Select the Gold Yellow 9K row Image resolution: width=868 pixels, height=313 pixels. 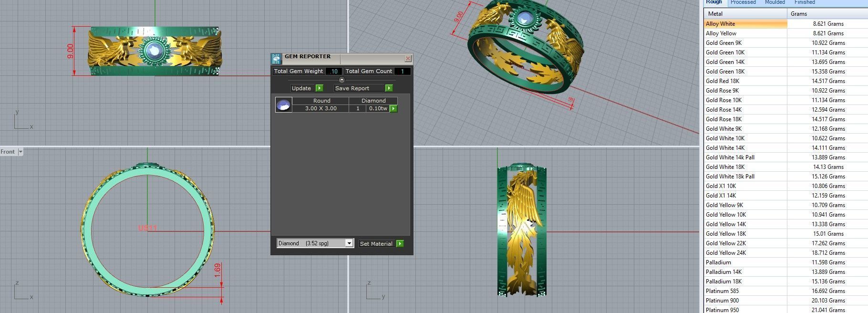pyautogui.click(x=786, y=205)
